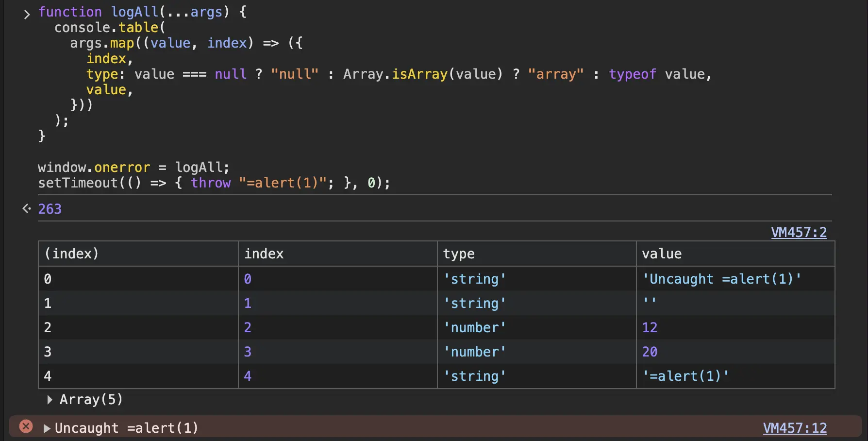Viewport: 868px width, 441px height.
Task: Click the console.table( code line
Action: pos(110,27)
